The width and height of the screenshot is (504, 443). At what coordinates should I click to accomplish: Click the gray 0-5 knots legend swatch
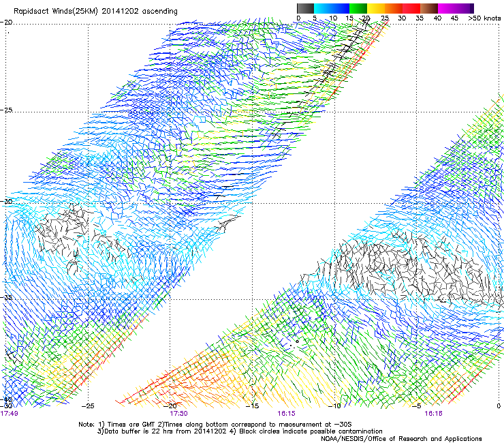(x=305, y=8)
